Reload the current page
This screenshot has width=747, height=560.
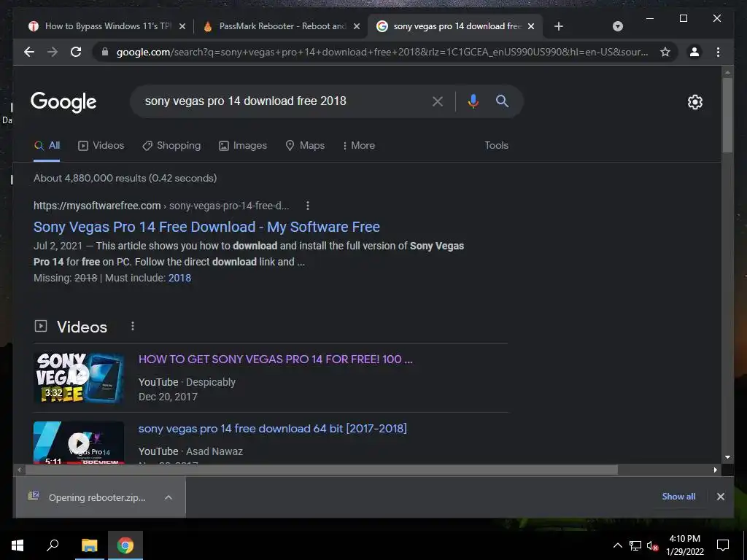(76, 52)
